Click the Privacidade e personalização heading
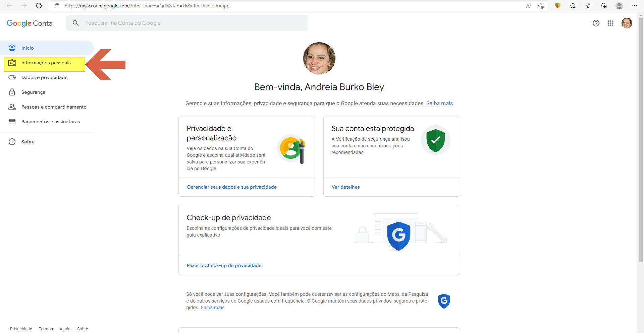This screenshot has height=333, width=644. [212, 133]
